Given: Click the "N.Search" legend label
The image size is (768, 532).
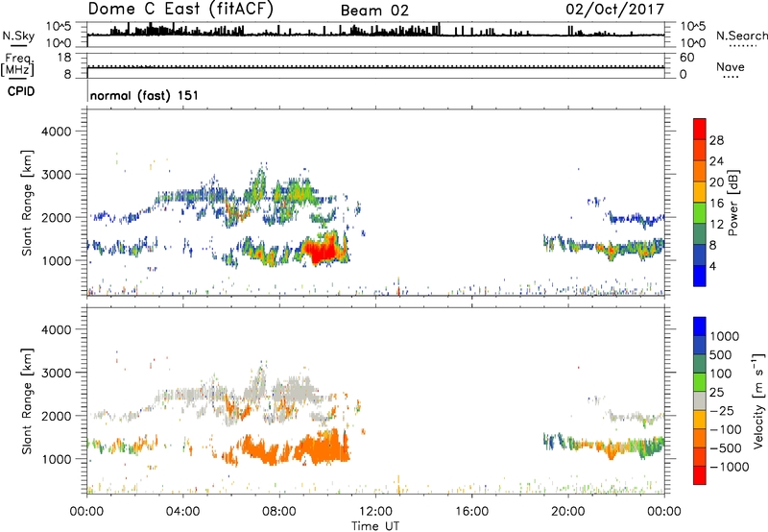Looking at the screenshot, I should click(x=741, y=36).
